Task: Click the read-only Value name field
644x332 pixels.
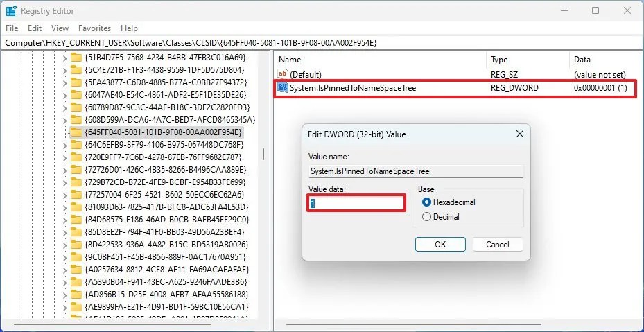Action: [x=416, y=171]
